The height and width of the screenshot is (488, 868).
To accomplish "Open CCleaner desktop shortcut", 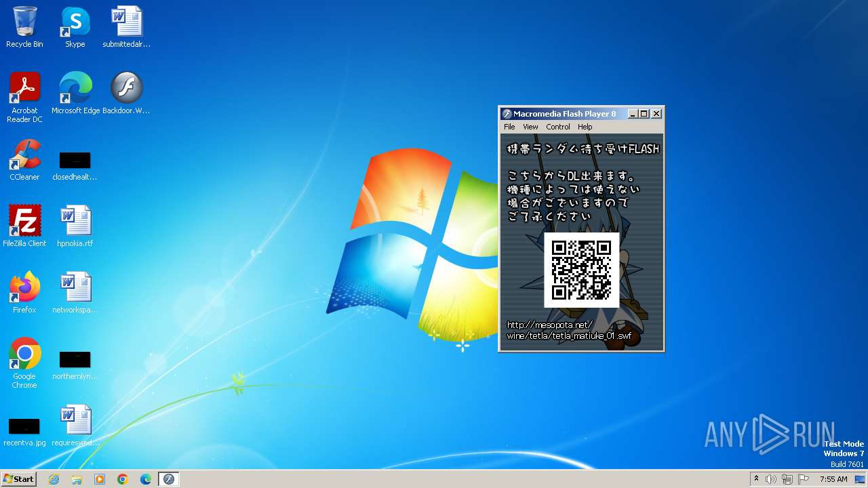I will click(x=24, y=160).
